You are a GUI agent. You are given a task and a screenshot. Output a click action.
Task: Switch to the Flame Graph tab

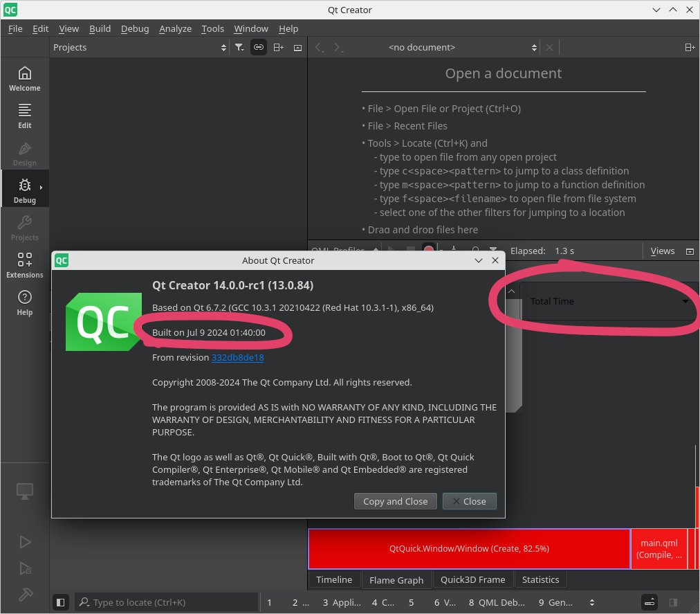click(x=396, y=580)
